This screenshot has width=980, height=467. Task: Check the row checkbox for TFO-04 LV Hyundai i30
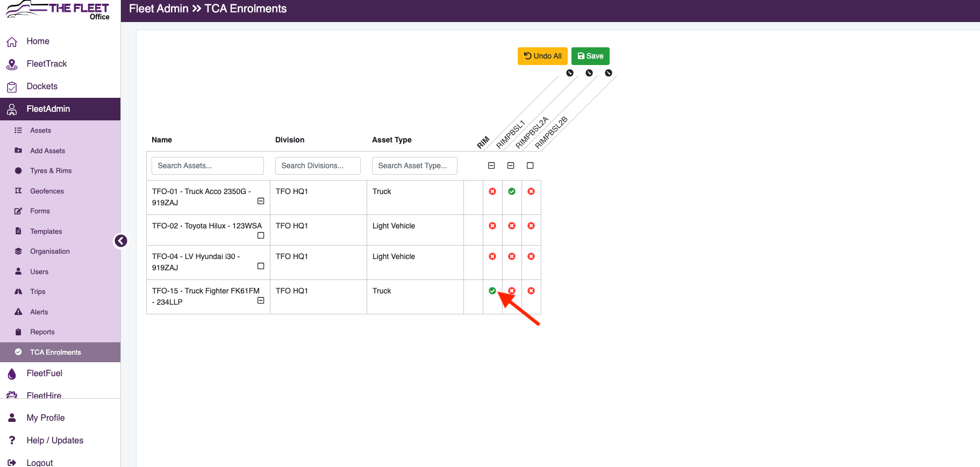(261, 266)
